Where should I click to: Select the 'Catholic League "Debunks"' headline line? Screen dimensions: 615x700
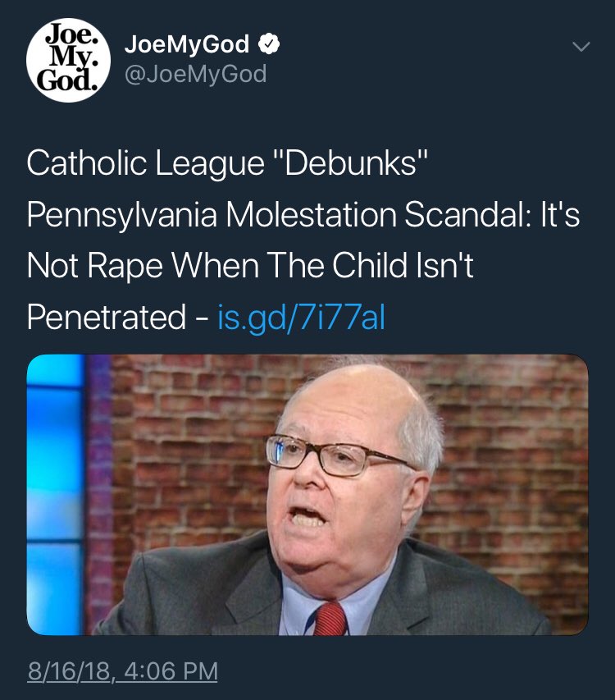pyautogui.click(x=227, y=163)
